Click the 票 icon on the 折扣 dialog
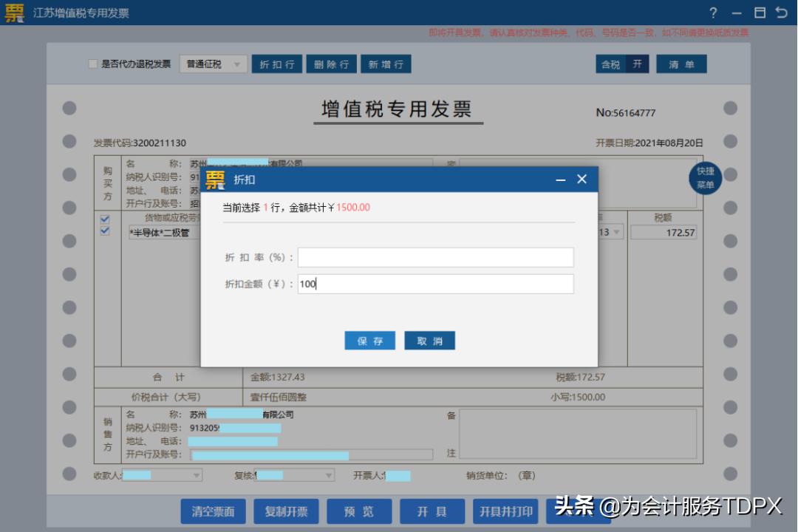This screenshot has width=798, height=532. coord(215,178)
